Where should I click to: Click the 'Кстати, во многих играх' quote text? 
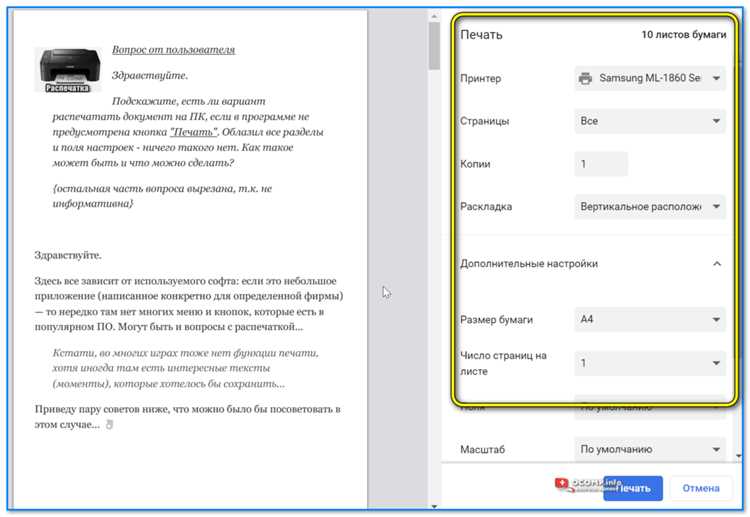[x=185, y=368]
